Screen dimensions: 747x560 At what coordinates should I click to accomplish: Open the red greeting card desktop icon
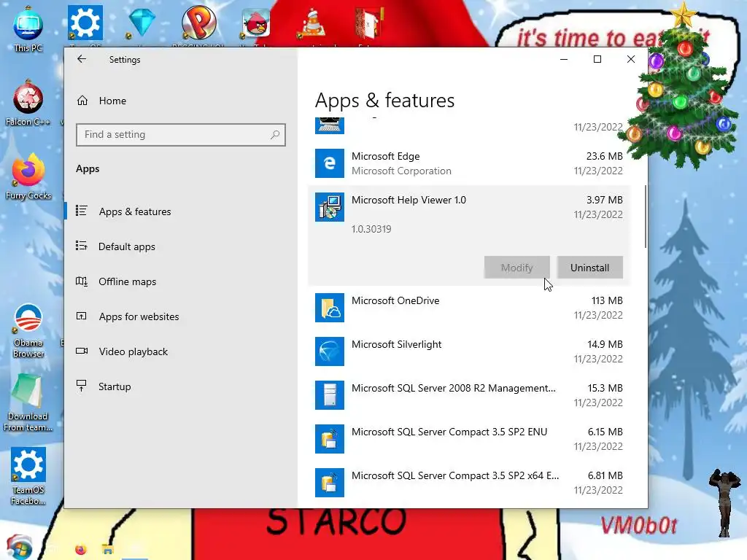click(x=370, y=23)
